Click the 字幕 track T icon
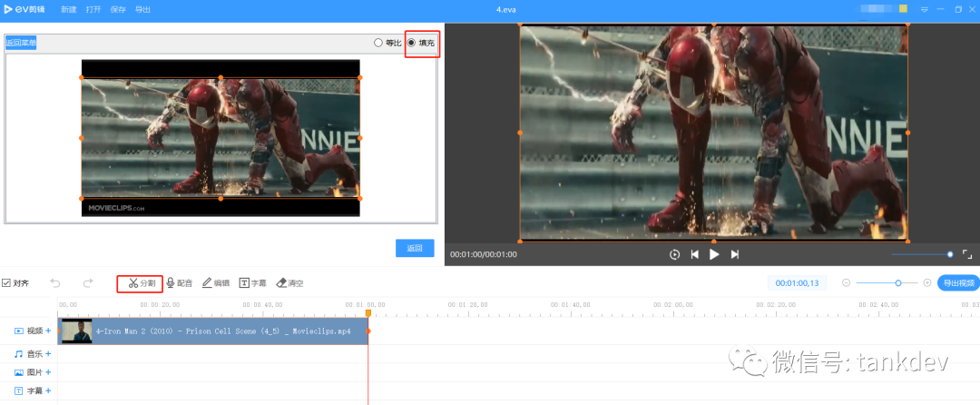 (x=19, y=390)
